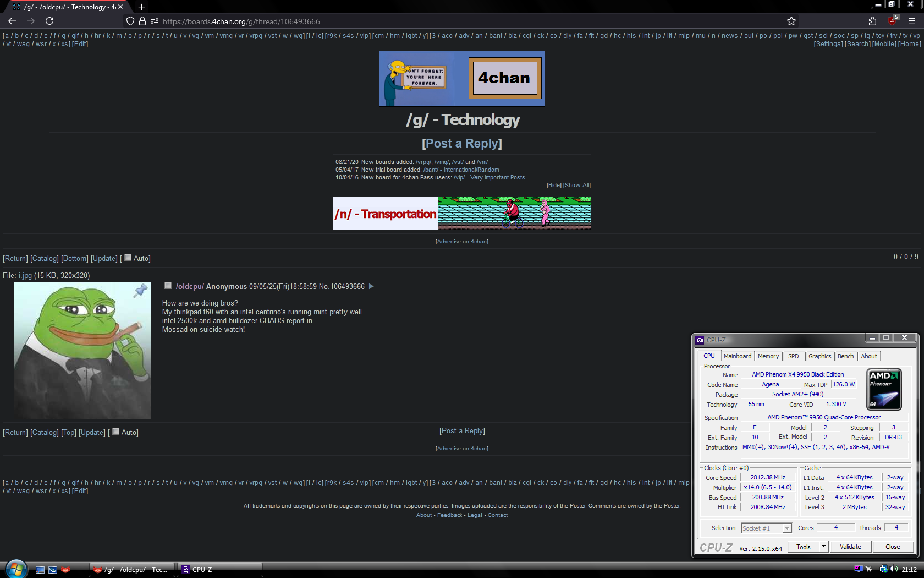Open the SPD tab in CPU-Z
The width and height of the screenshot is (924, 578).
click(793, 356)
